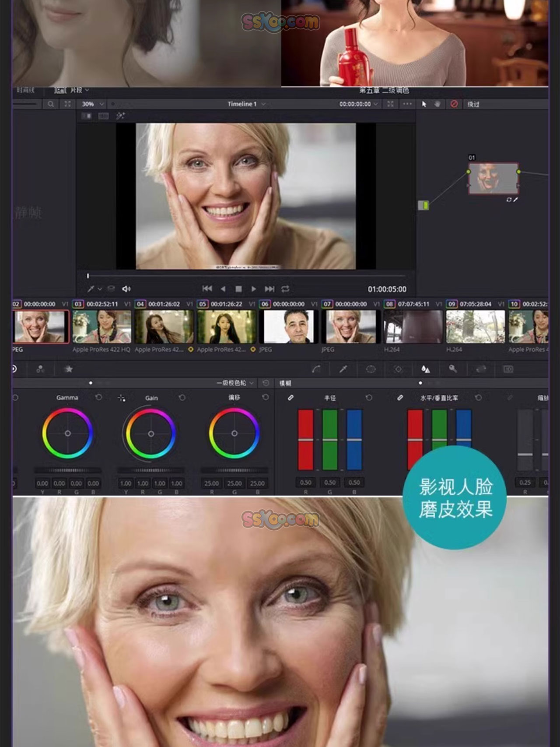Image resolution: width=560 pixels, height=747 pixels.
Task: Toggle 水平/垂直比率 channel link icon
Action: 400,398
